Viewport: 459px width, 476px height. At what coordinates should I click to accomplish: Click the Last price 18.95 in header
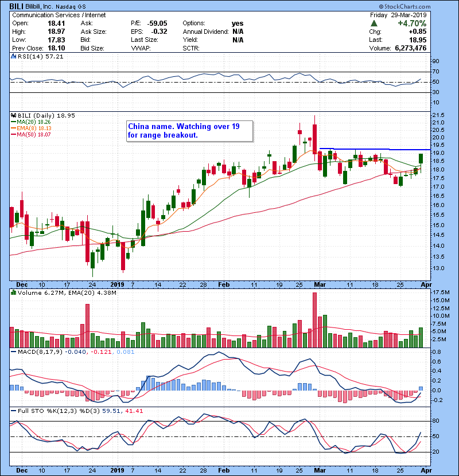pos(418,40)
